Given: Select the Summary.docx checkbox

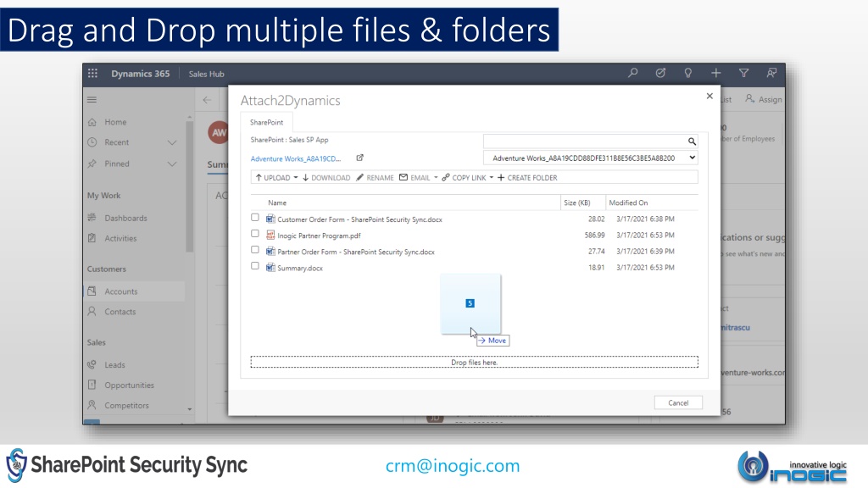Looking at the screenshot, I should click(x=254, y=265).
